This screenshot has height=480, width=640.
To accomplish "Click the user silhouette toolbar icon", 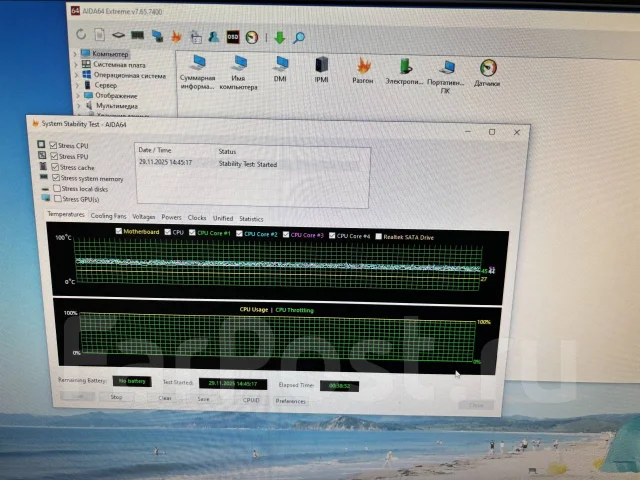I will click(213, 37).
